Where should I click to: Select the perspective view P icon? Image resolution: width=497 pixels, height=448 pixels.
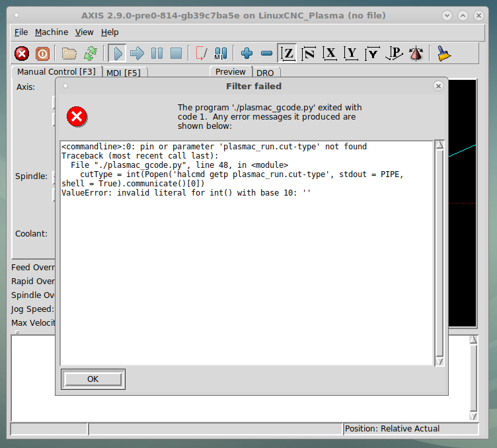point(394,54)
